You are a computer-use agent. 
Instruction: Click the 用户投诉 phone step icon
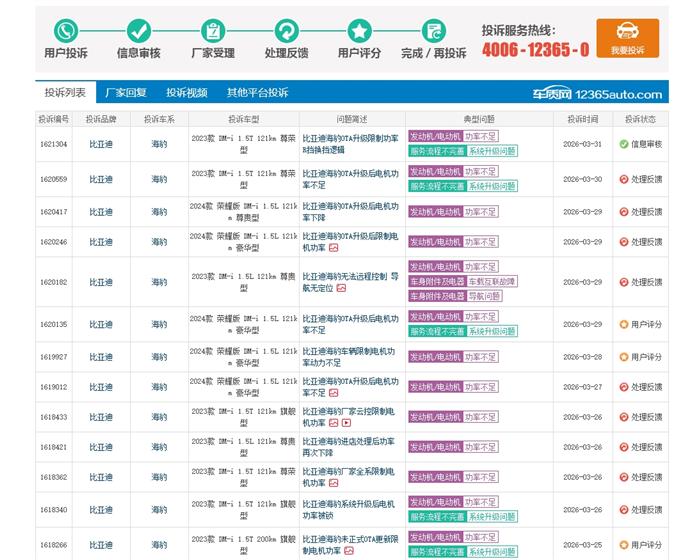[66, 30]
